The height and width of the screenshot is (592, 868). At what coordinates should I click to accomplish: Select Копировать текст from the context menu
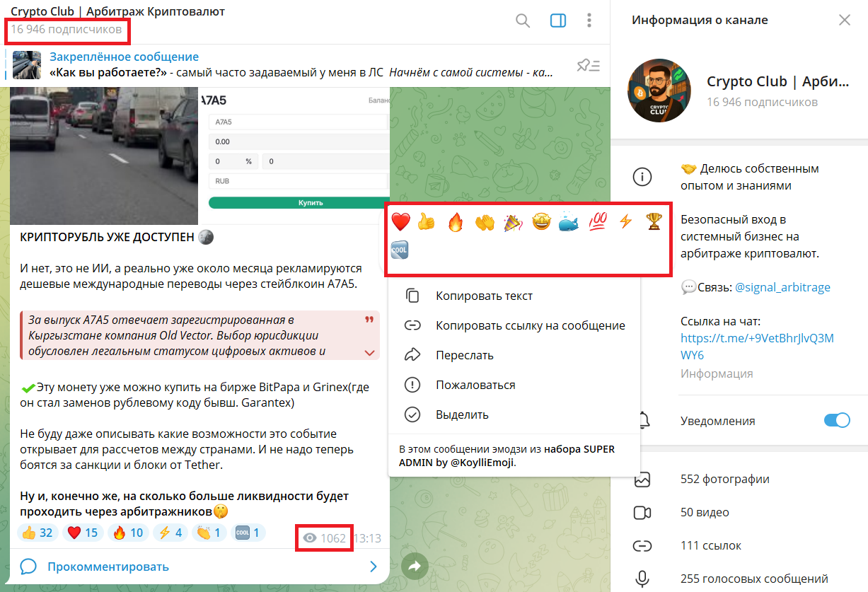(x=484, y=296)
